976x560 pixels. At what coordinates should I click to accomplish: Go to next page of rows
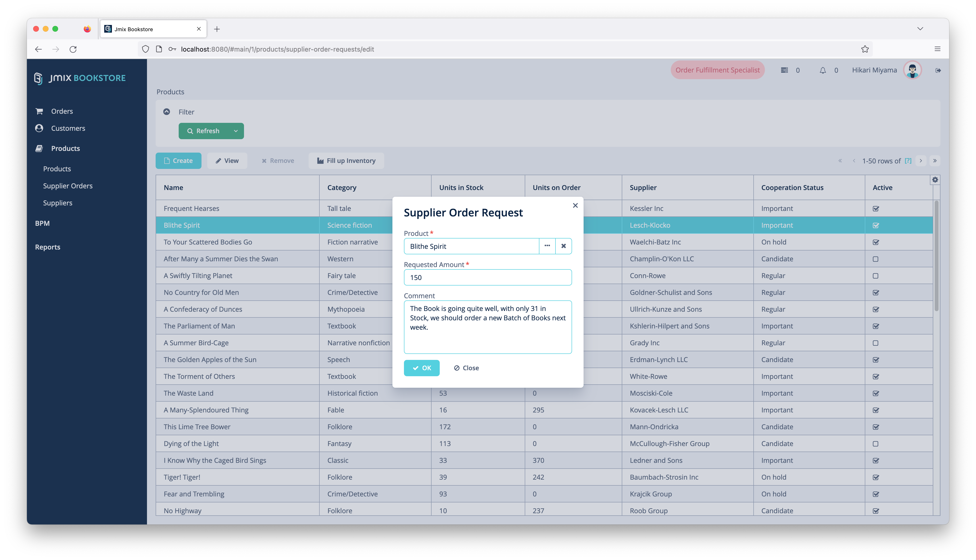pos(921,161)
